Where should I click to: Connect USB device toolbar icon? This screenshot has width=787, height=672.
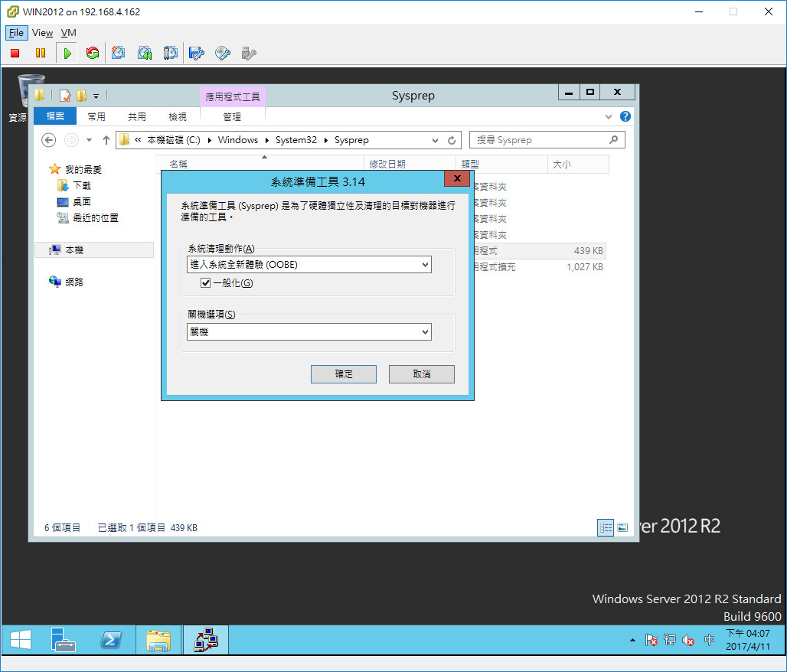(249, 53)
